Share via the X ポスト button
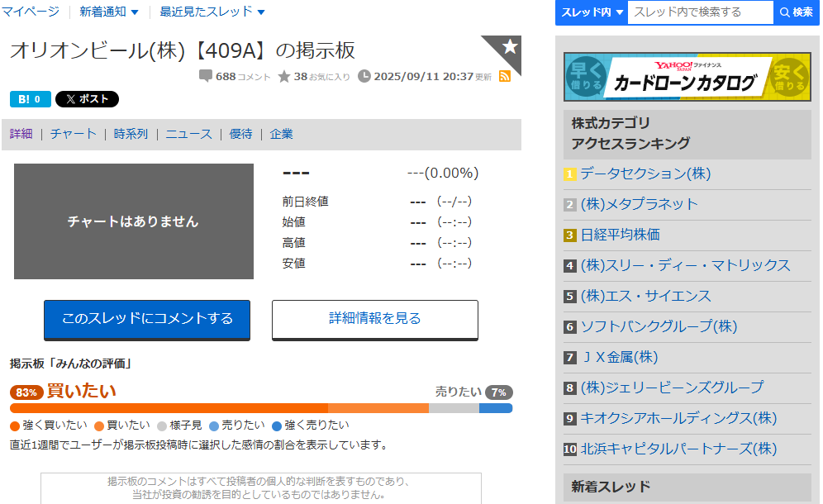 pos(87,99)
